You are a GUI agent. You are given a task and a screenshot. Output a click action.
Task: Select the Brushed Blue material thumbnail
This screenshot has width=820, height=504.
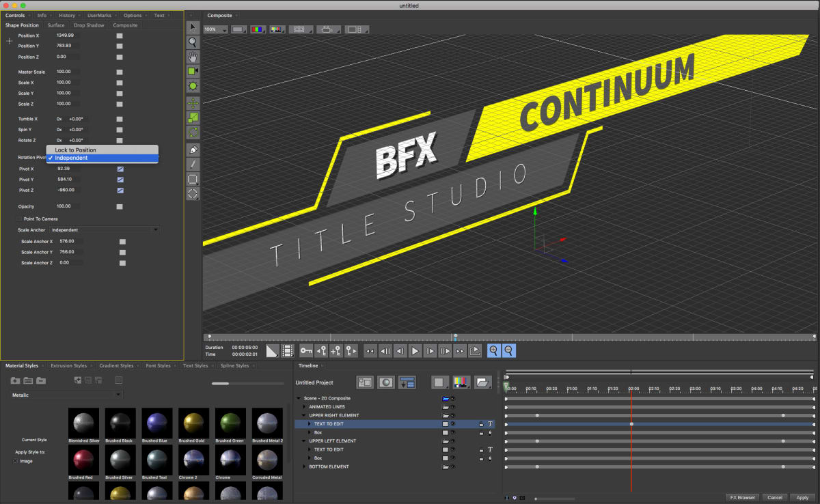point(157,423)
